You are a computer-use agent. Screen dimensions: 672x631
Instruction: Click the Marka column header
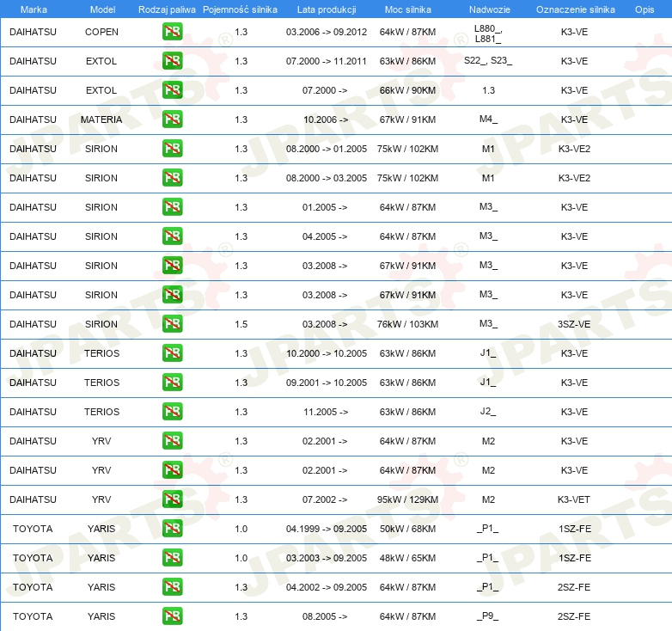point(34,9)
